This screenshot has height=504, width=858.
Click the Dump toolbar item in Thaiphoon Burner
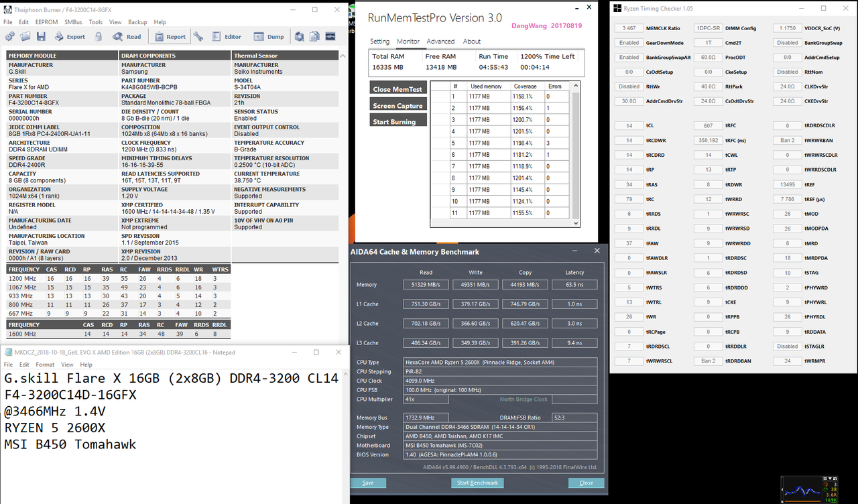[268, 37]
